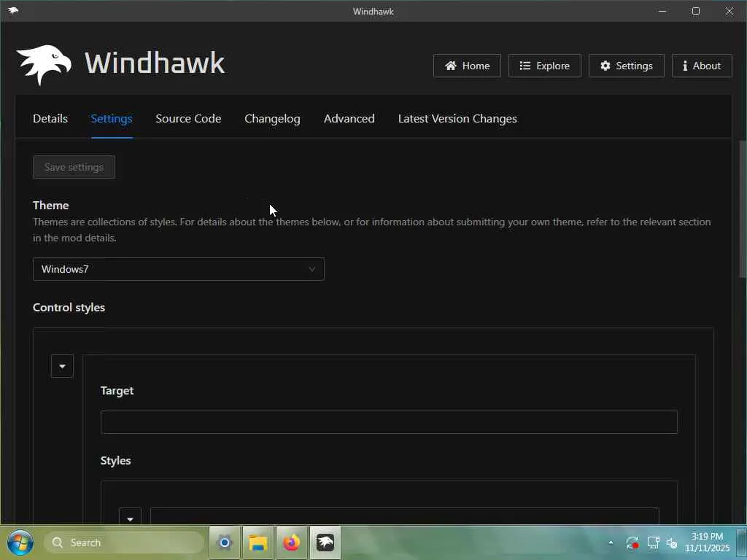Minimize the Windhawk window

662,11
